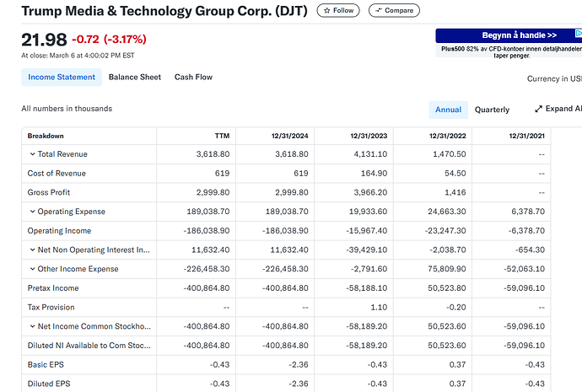The image size is (582, 392).
Task: Switch to the Cash Flow tab
Action: (193, 78)
